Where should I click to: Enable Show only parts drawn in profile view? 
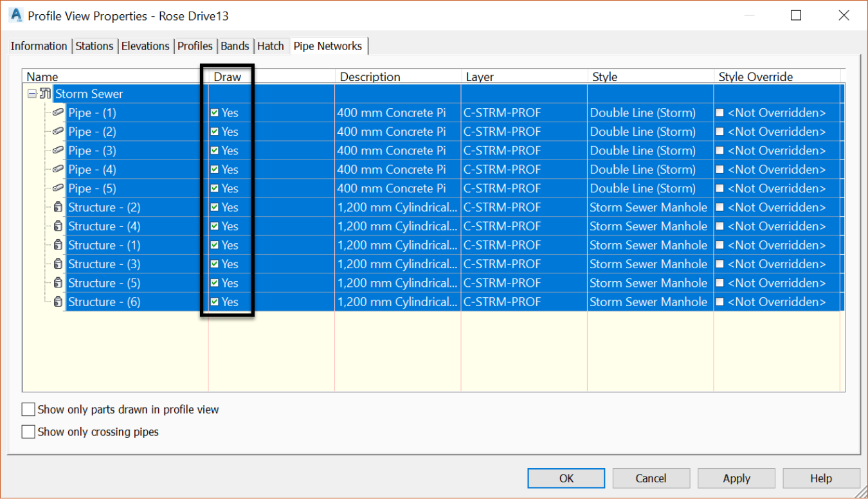[28, 410]
